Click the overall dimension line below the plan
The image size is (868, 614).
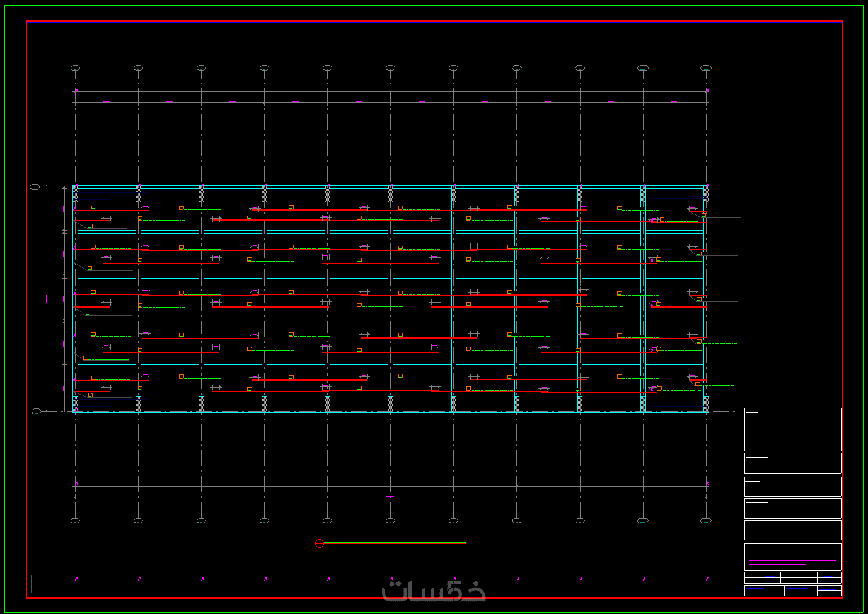(390, 497)
